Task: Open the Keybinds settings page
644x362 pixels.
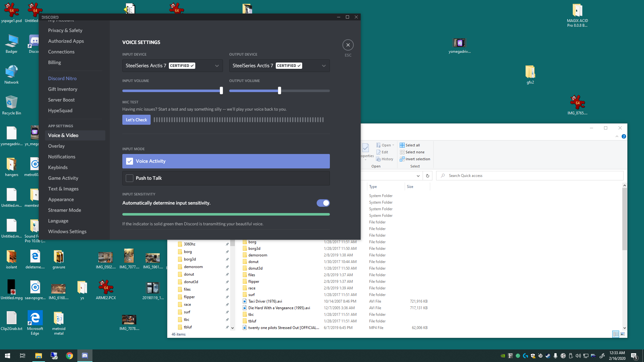Action: (58, 167)
